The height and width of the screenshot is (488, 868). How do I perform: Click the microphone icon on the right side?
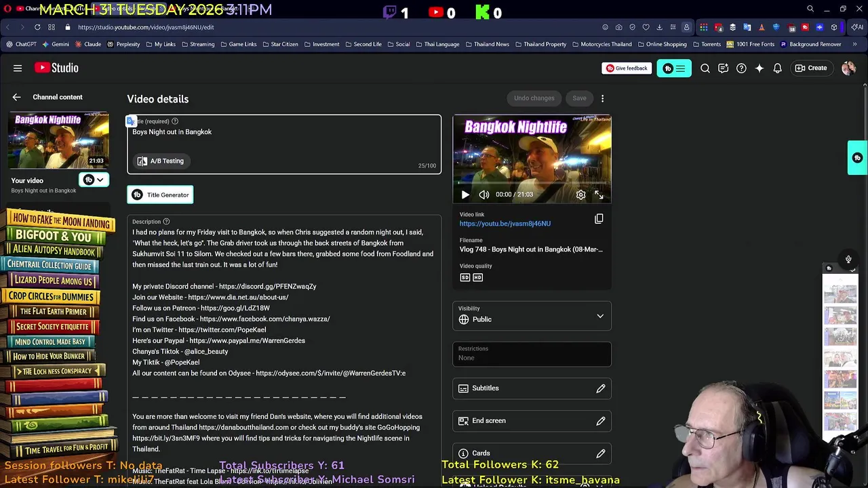(x=848, y=260)
